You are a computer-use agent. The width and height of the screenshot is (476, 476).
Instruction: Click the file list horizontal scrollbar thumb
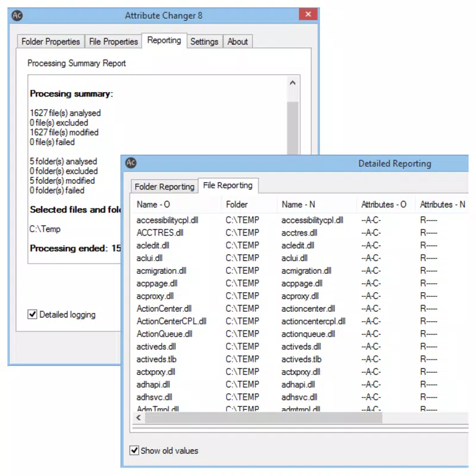tap(264, 418)
